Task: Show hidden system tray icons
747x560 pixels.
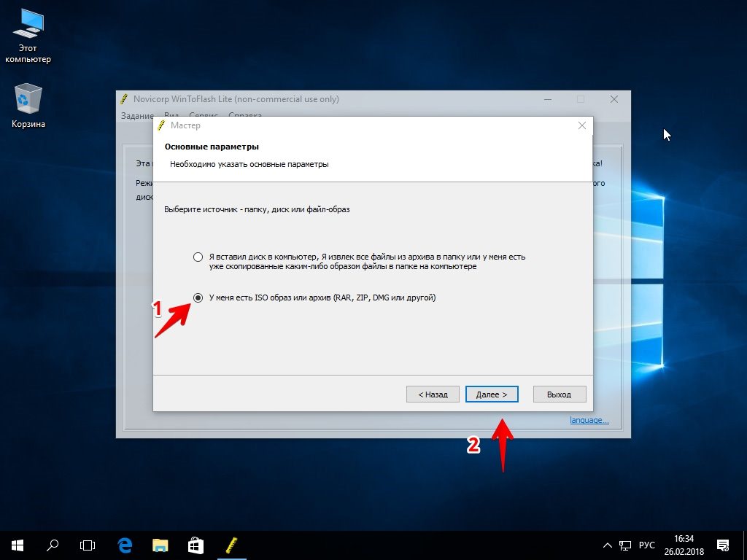Action: click(608, 545)
